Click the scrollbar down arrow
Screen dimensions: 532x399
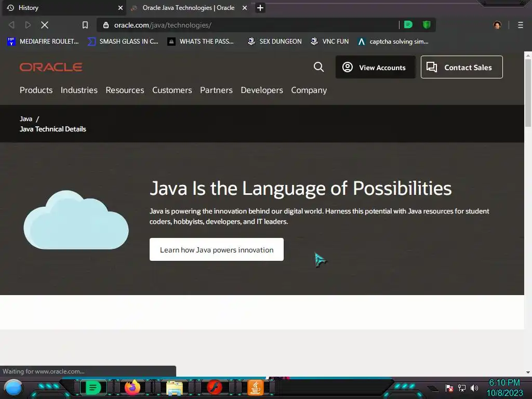[528, 372]
